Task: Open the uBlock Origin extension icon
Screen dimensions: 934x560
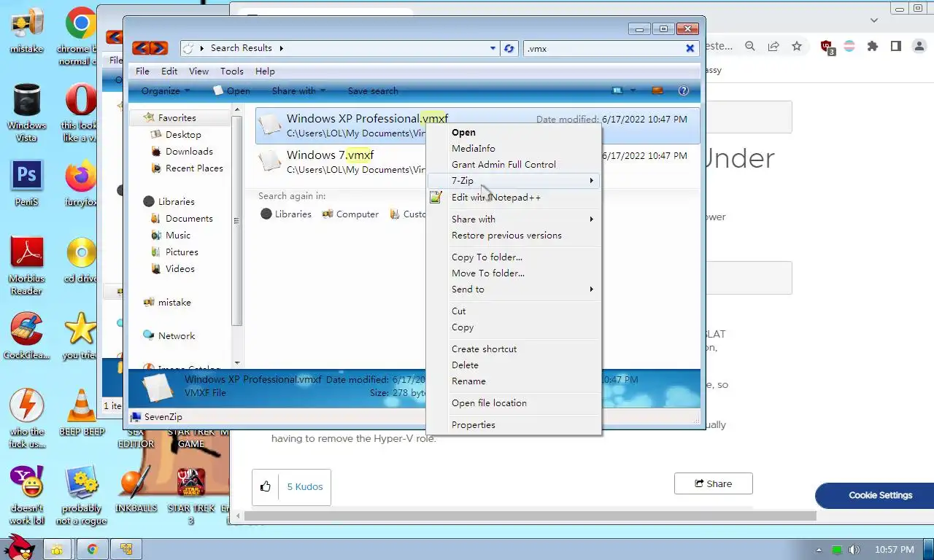Action: (x=827, y=47)
